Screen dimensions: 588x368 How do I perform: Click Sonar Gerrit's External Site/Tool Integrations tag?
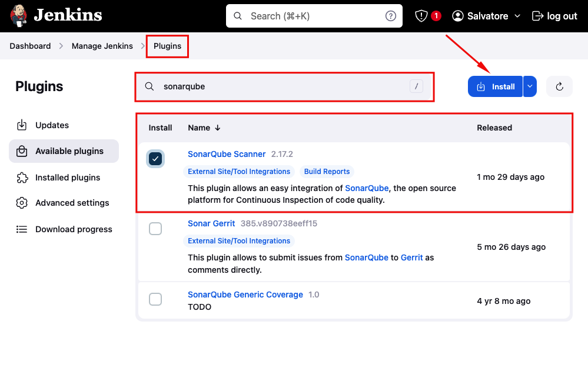click(x=239, y=240)
